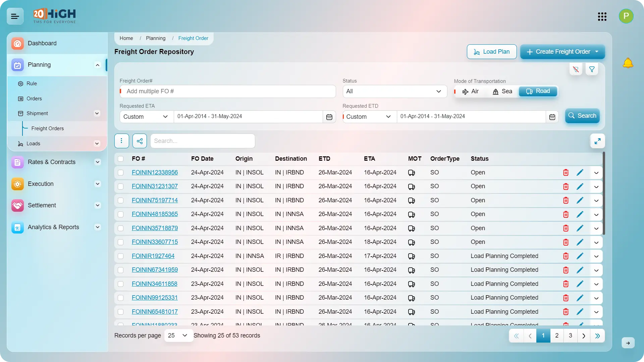
Task: Expand row details for FOININ34611858
Action: (x=596, y=284)
